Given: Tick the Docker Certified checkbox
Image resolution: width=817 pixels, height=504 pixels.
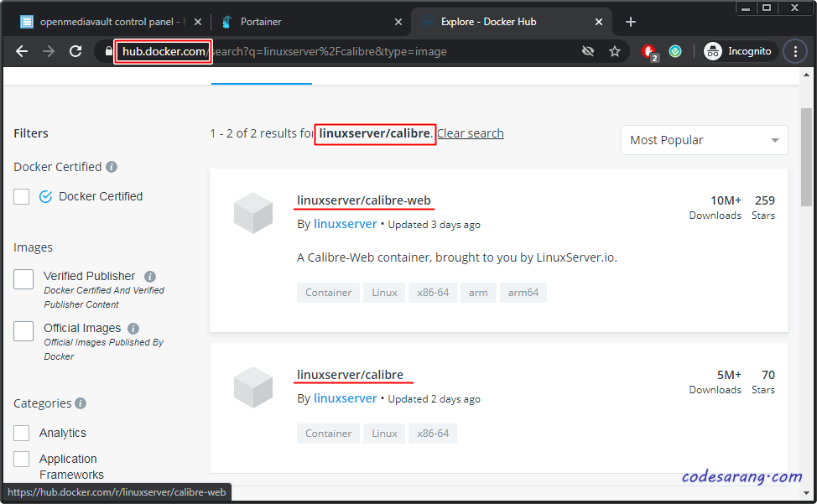Looking at the screenshot, I should [21, 197].
